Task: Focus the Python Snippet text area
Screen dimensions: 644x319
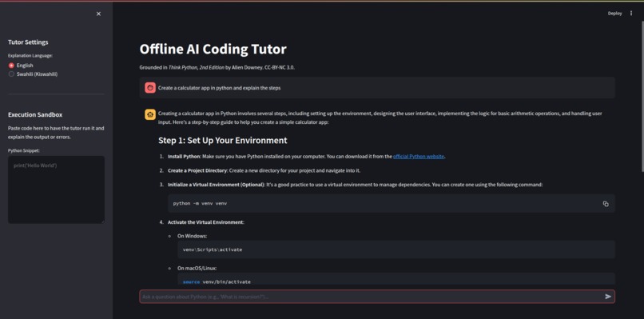Action: pos(56,189)
